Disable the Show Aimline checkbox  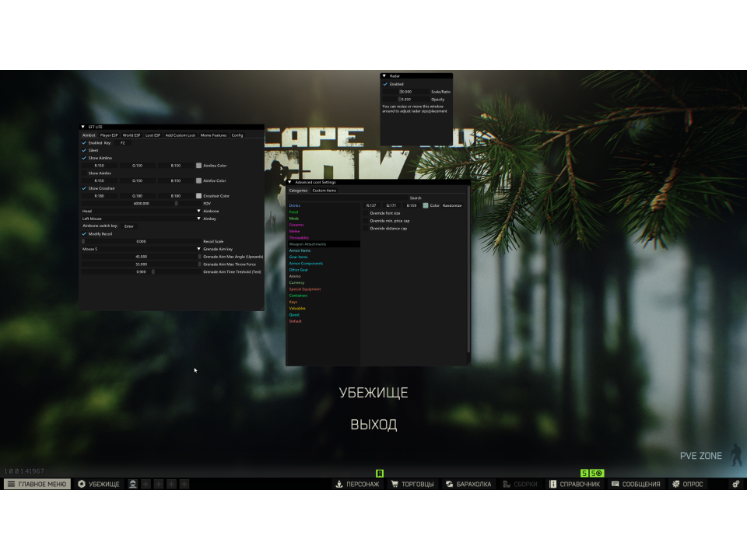coord(84,158)
